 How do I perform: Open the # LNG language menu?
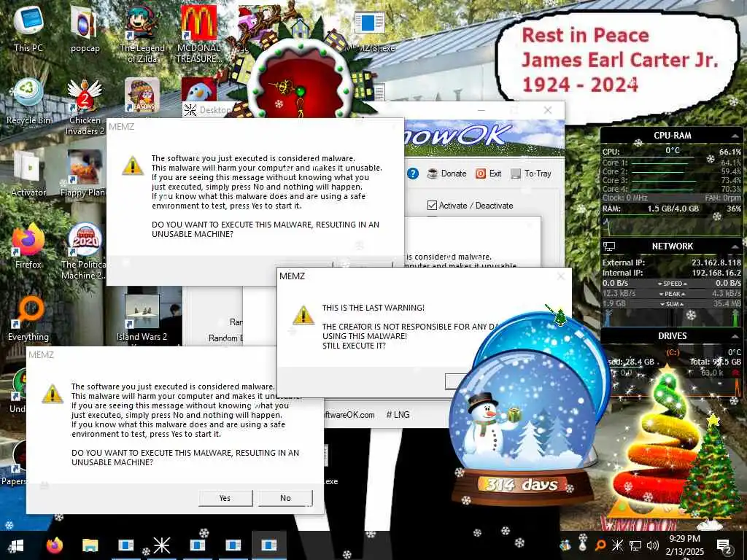[x=398, y=415]
